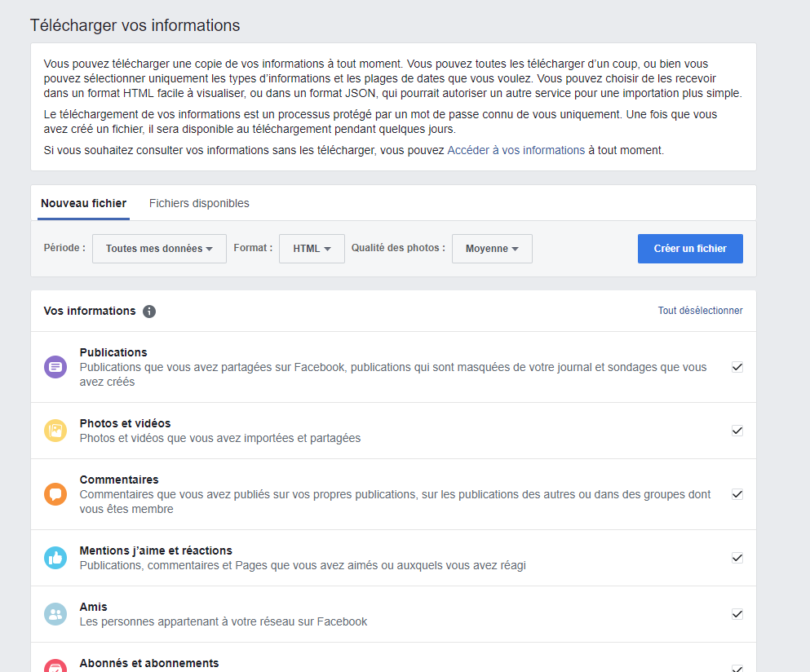Open the Accéder à vos informations link
This screenshot has width=810, height=672.
tap(516, 150)
